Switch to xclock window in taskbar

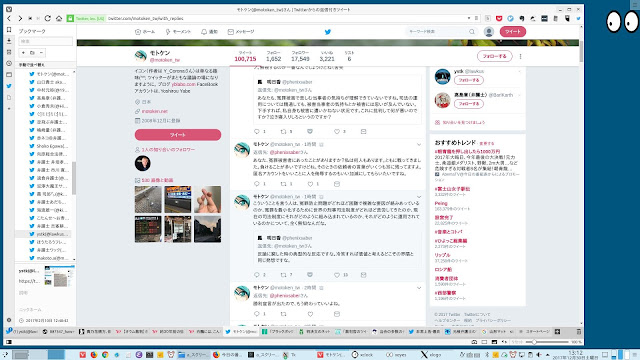pyautogui.click(x=362, y=355)
